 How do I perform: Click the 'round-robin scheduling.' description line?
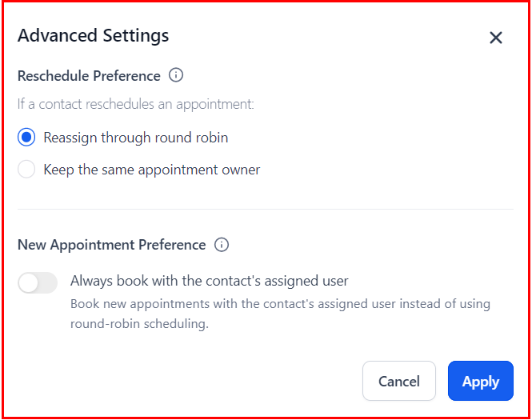(x=139, y=324)
